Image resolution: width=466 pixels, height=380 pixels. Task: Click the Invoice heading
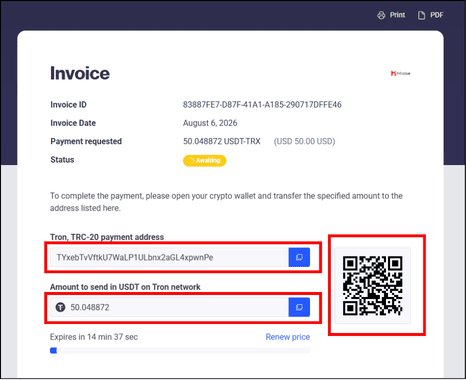pos(80,73)
